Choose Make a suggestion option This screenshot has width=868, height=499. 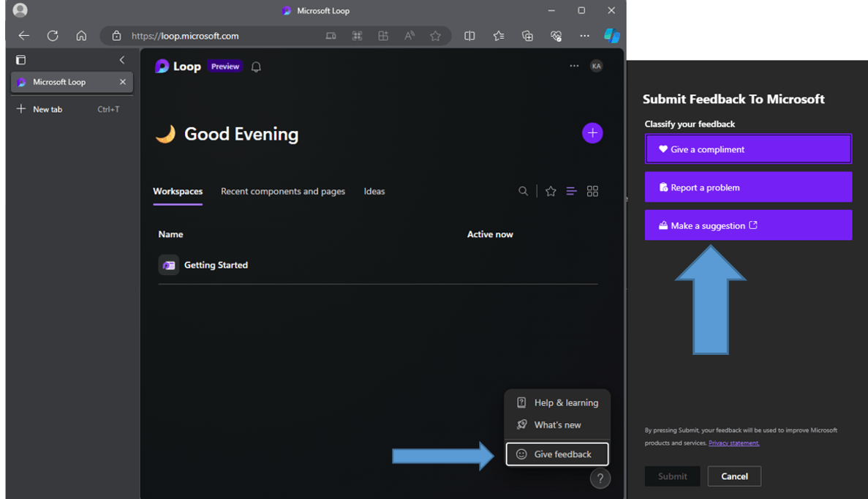(748, 225)
